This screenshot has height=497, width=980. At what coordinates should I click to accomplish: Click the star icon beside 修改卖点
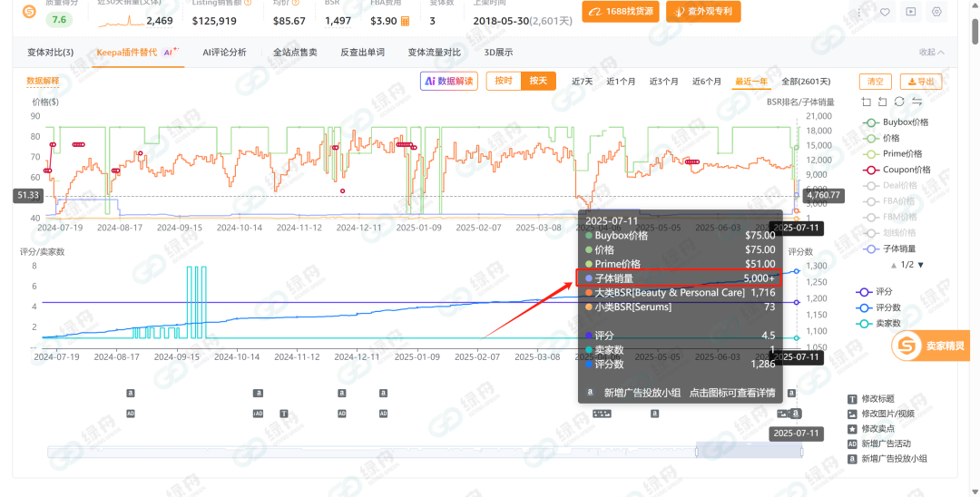pos(852,429)
